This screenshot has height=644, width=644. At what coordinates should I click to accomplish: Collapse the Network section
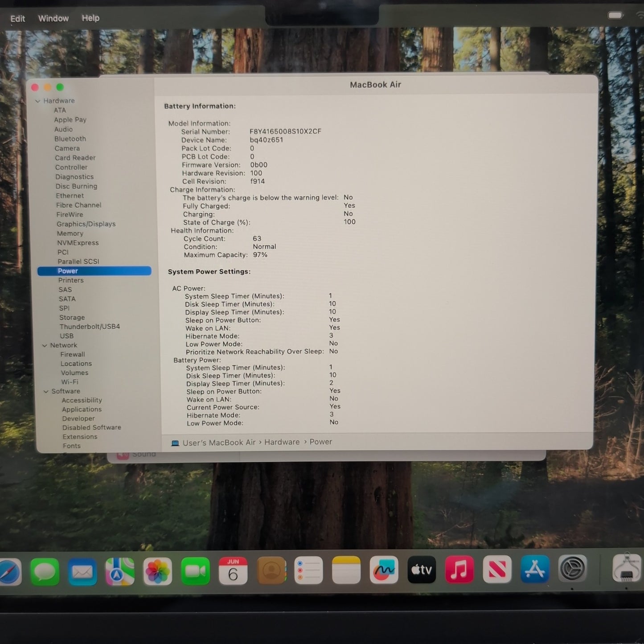point(45,345)
